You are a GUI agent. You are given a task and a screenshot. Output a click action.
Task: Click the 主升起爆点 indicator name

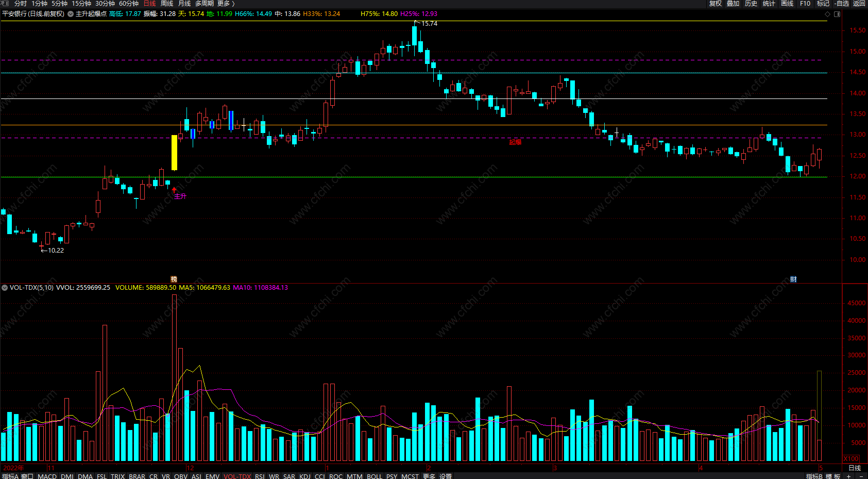click(91, 14)
